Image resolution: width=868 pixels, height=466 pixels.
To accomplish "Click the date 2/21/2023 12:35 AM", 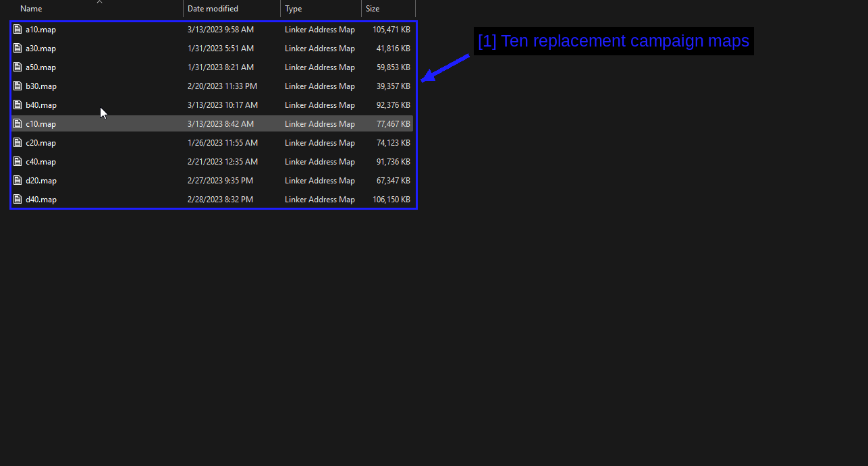I will pyautogui.click(x=223, y=162).
